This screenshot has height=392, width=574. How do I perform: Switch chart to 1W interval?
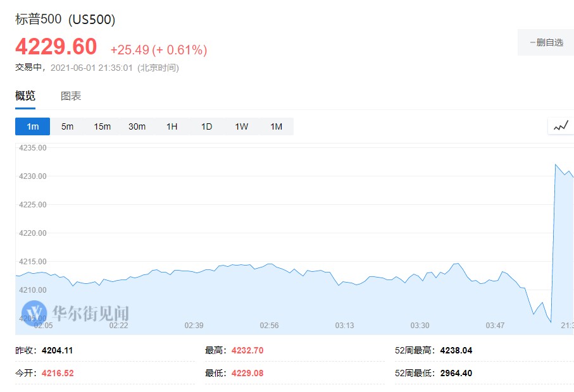tap(241, 126)
